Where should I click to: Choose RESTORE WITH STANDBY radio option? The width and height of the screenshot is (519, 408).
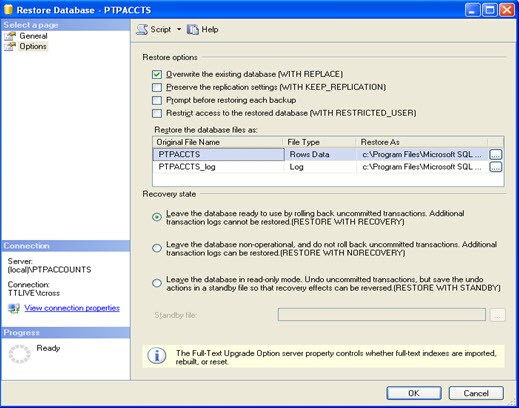tap(157, 283)
